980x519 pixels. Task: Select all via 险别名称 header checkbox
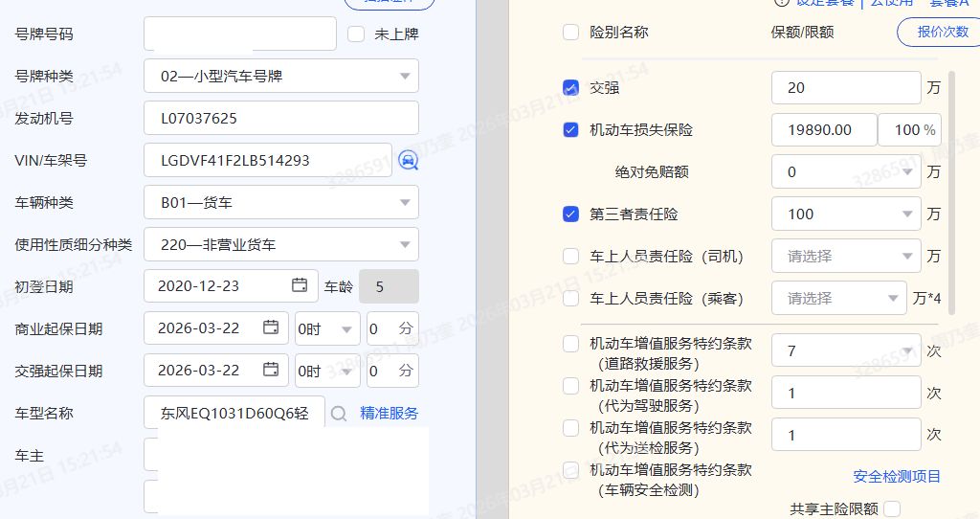[571, 32]
